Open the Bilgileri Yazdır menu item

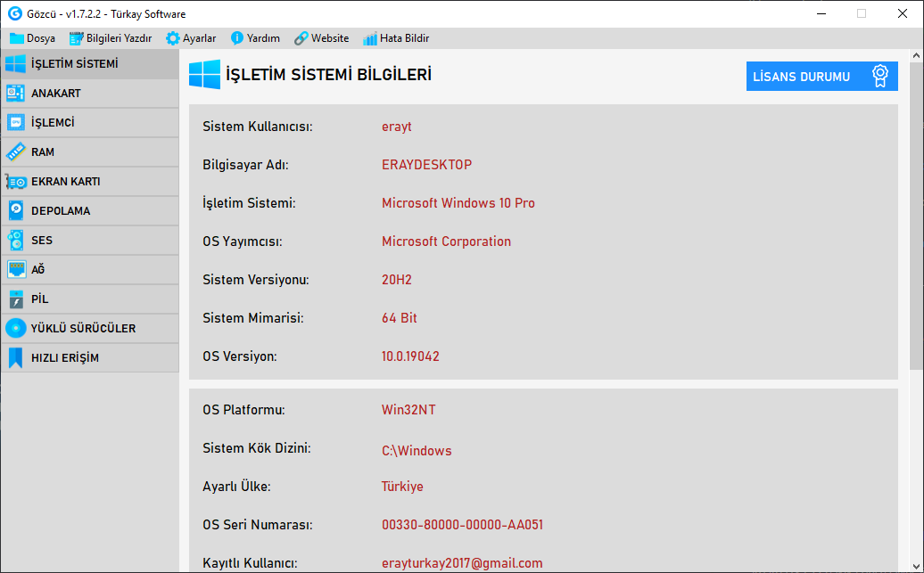tap(111, 38)
